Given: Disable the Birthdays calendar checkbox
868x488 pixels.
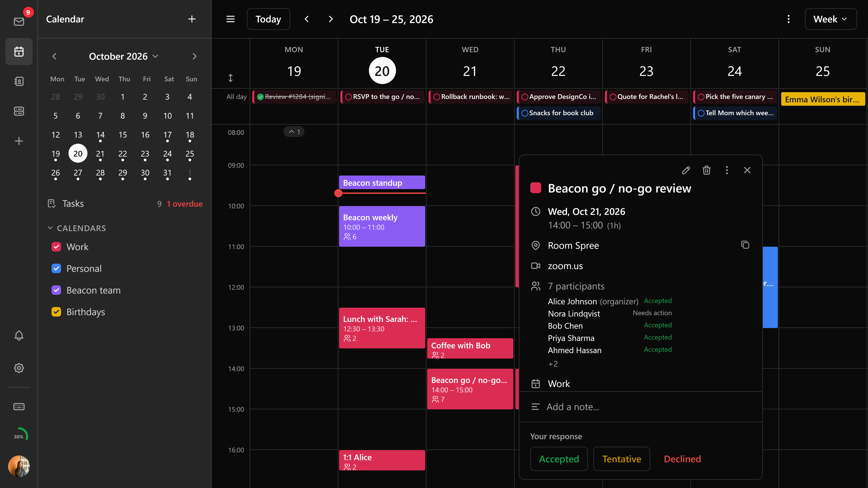Looking at the screenshot, I should pyautogui.click(x=56, y=312).
